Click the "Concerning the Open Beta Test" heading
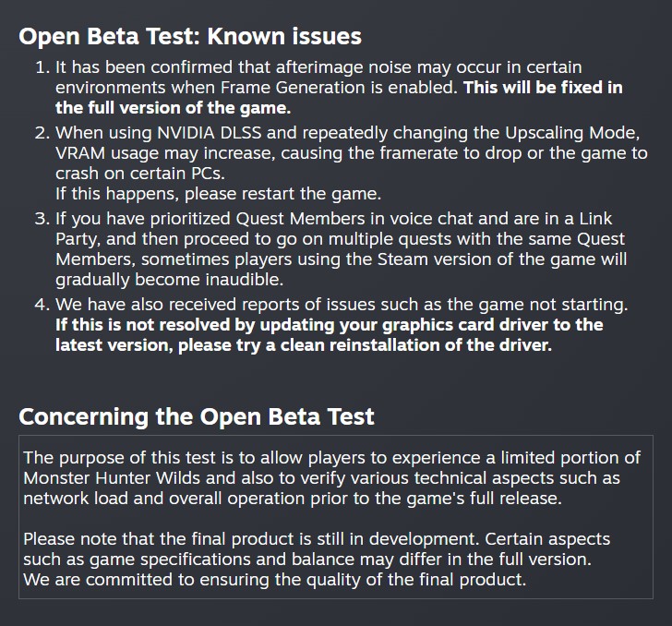The height and width of the screenshot is (626, 672). click(197, 415)
